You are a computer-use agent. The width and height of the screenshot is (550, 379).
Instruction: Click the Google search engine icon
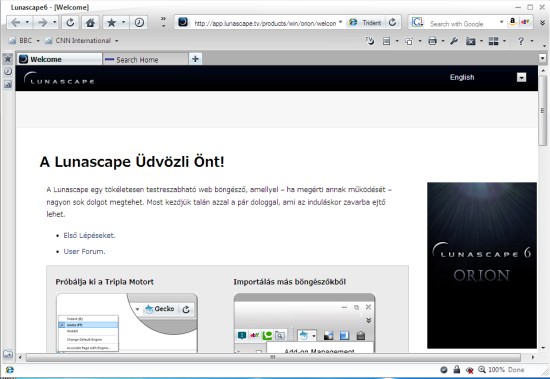pos(417,22)
